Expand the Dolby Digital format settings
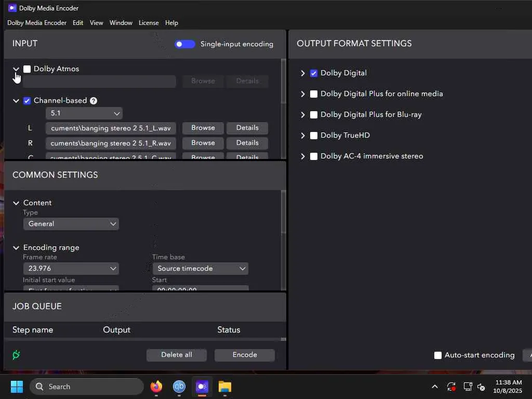Screen dimensions: 532x399 tap(303, 73)
